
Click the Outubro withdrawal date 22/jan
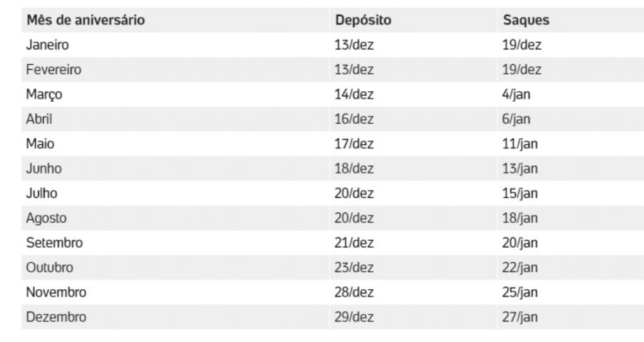520,268
